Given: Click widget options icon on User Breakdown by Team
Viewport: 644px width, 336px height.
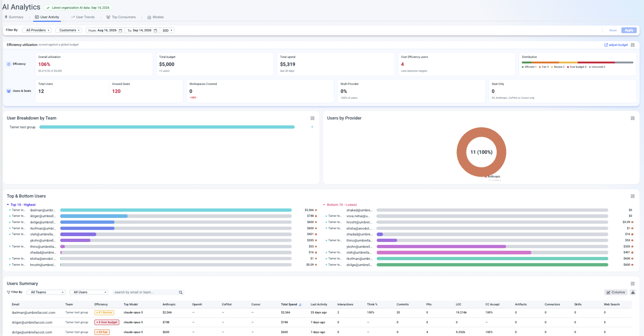Looking at the screenshot, I should click(313, 118).
